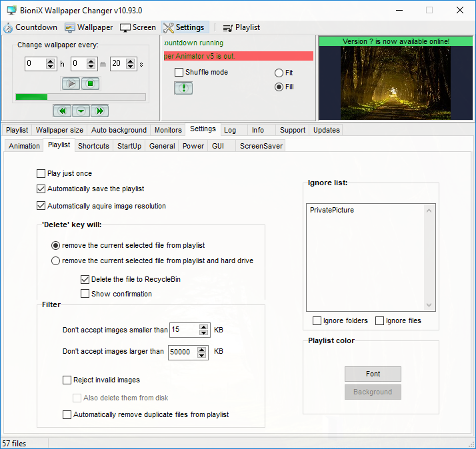
Task: Open the ScreenSaver sub-tab
Action: click(261, 146)
